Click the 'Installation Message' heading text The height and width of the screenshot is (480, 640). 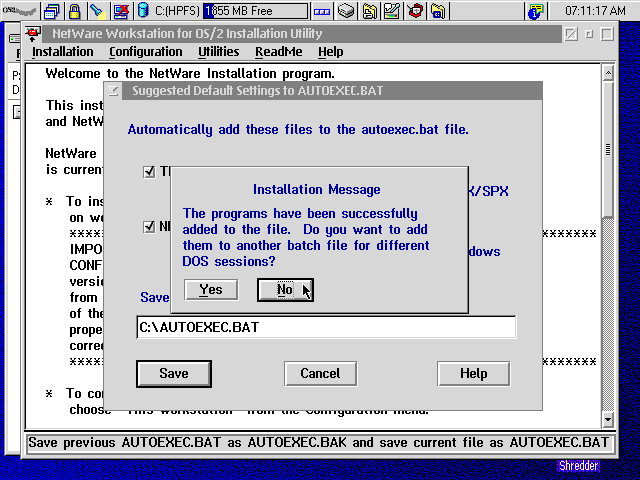tap(316, 189)
